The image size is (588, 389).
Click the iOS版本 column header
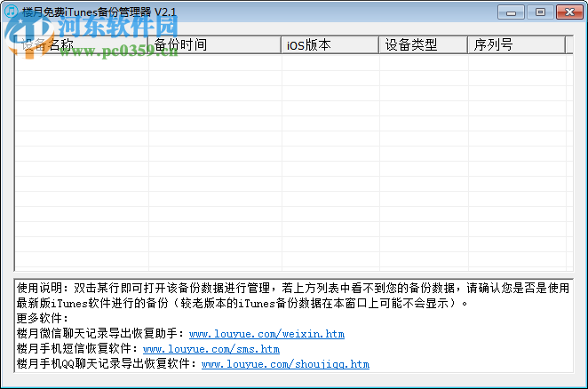pos(330,45)
